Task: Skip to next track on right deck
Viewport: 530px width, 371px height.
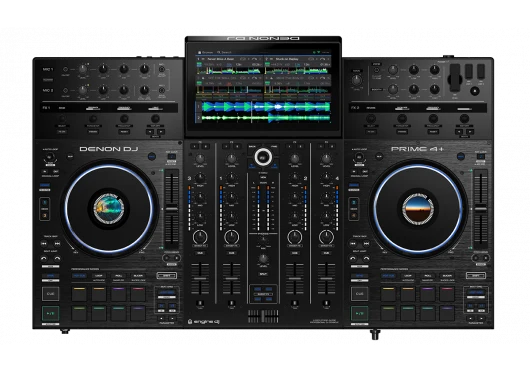Action: 366,243
